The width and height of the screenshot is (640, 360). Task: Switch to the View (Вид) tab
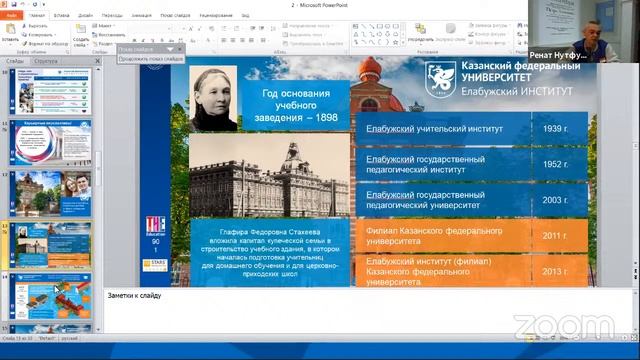[245, 16]
